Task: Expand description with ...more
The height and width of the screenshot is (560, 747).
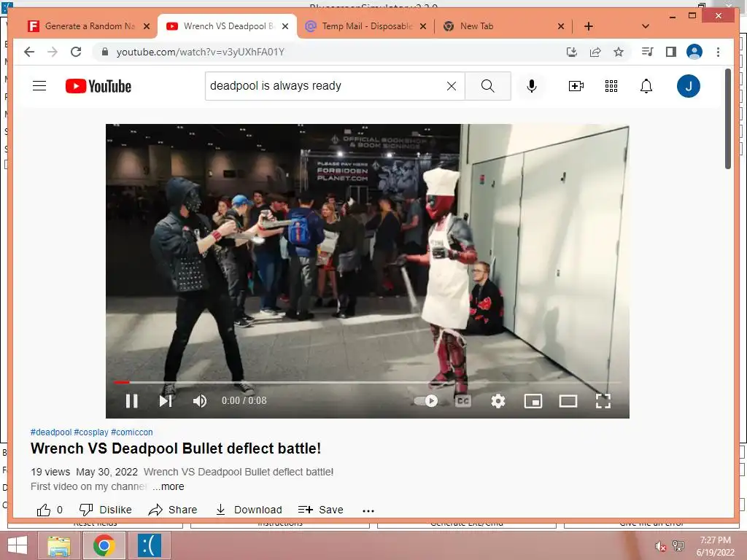Action: pos(169,486)
